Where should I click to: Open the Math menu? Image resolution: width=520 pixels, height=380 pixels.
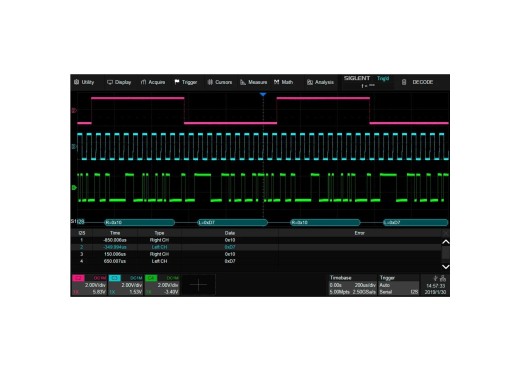[x=284, y=82]
